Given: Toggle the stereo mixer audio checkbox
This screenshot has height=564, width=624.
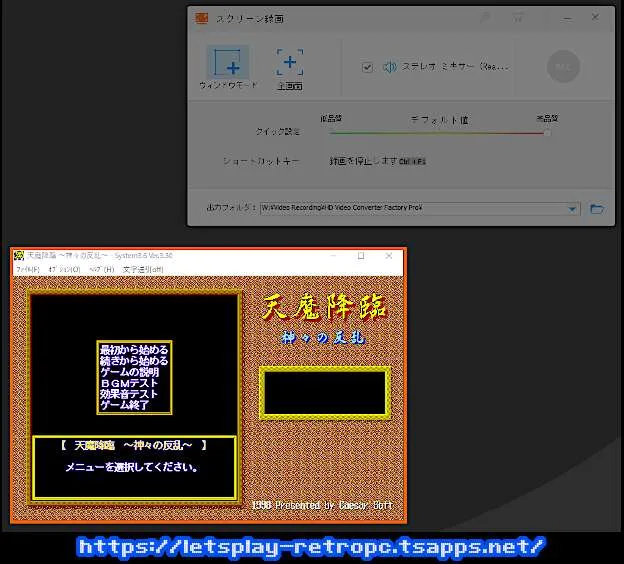Looking at the screenshot, I should (367, 67).
